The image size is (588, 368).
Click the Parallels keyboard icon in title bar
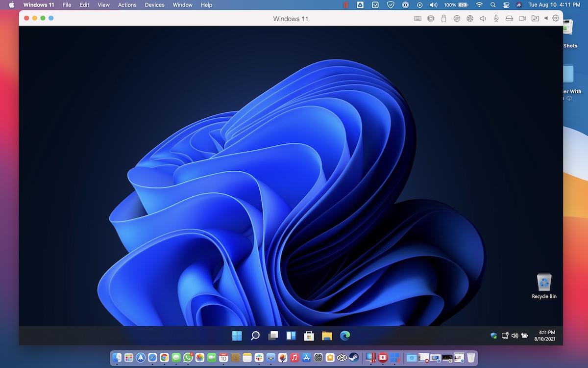(x=417, y=19)
